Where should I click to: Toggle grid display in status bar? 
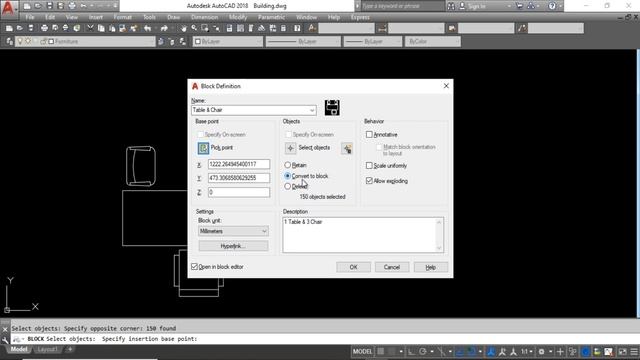(x=381, y=351)
